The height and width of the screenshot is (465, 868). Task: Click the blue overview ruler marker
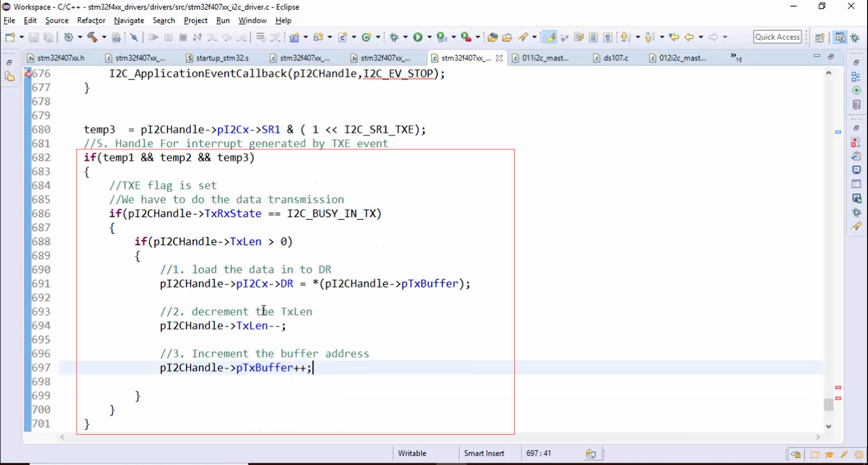coord(838,132)
